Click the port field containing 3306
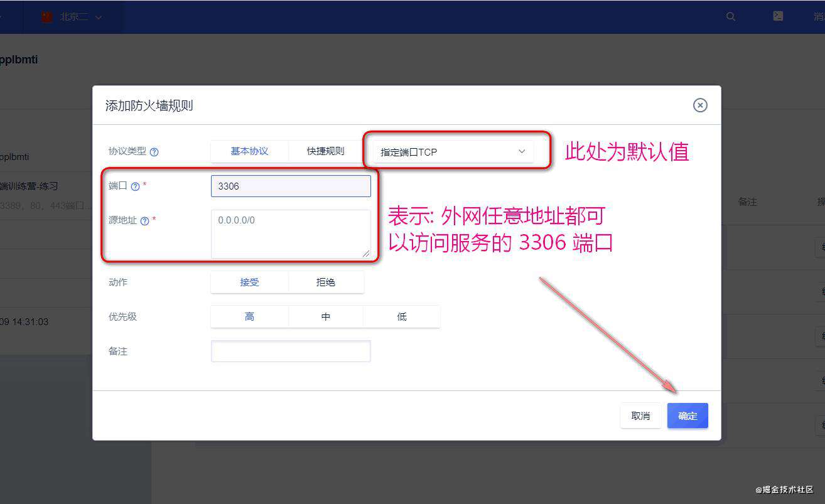 click(x=291, y=186)
